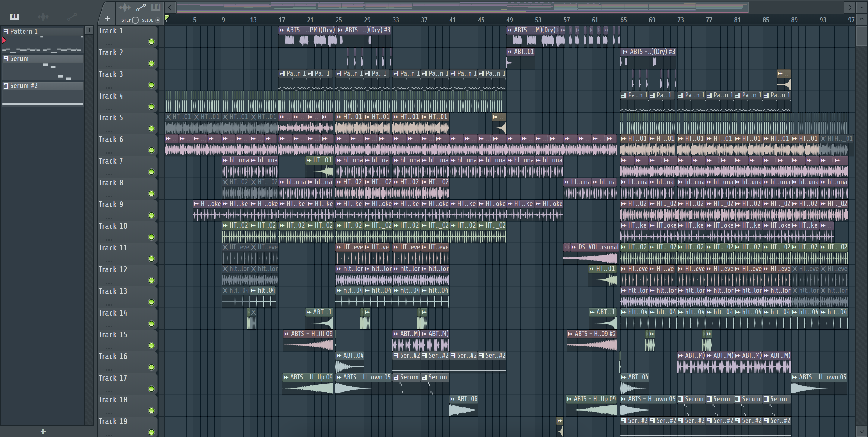Enable the STEP option
The image size is (868, 437).
tap(135, 20)
